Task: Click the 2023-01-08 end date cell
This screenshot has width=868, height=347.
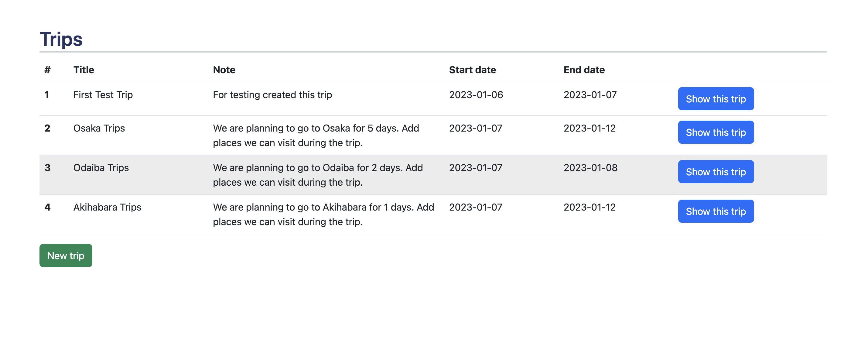Action: click(x=590, y=168)
